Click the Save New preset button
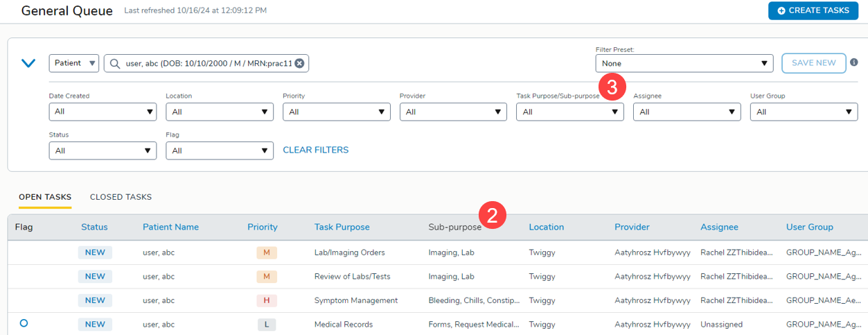Screen dimensions: 868x335 click(813, 63)
